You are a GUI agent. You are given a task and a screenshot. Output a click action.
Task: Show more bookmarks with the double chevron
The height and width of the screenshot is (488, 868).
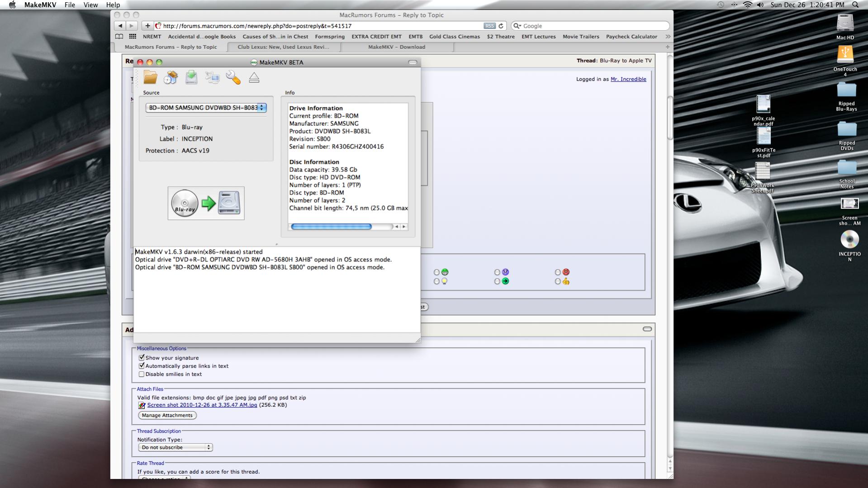coord(668,37)
